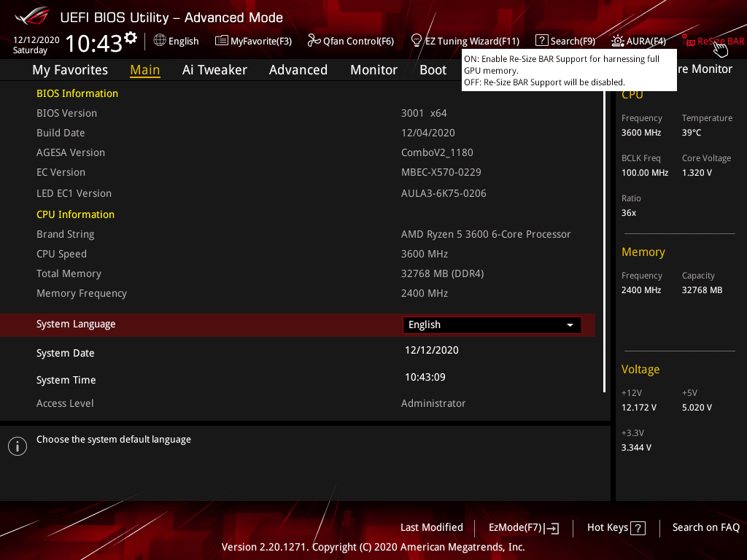747x560 pixels.
Task: Click the AMD Ryzen 5 3600 brand string
Action: 485,234
